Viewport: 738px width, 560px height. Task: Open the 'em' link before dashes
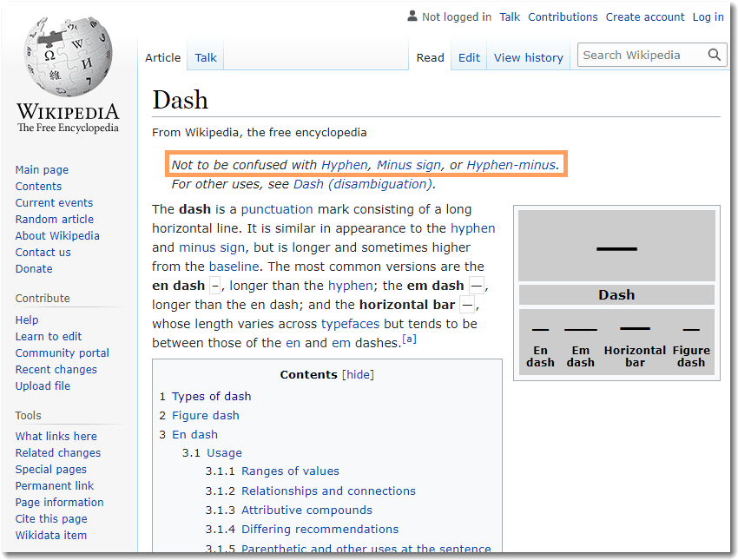tap(340, 343)
